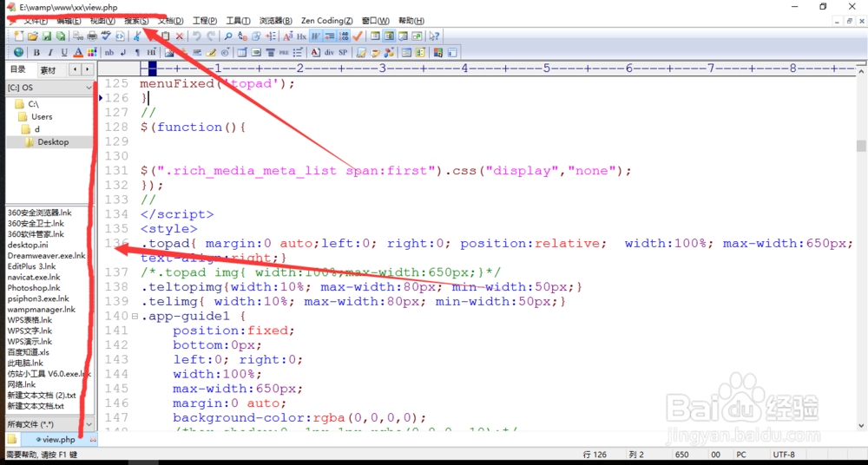Image resolution: width=868 pixels, height=465 pixels.
Task: Open the browser preview globe icon
Action: [19, 53]
